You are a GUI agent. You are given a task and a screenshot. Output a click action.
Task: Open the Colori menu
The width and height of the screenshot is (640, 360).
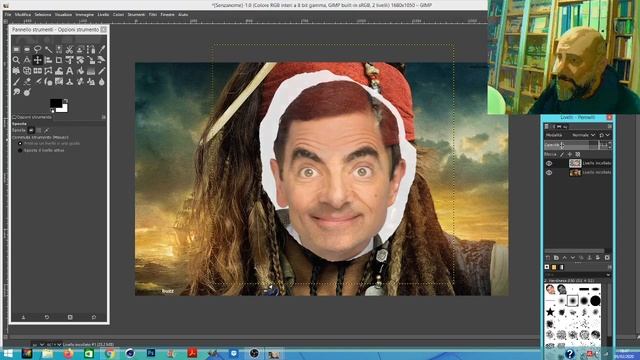(118, 14)
